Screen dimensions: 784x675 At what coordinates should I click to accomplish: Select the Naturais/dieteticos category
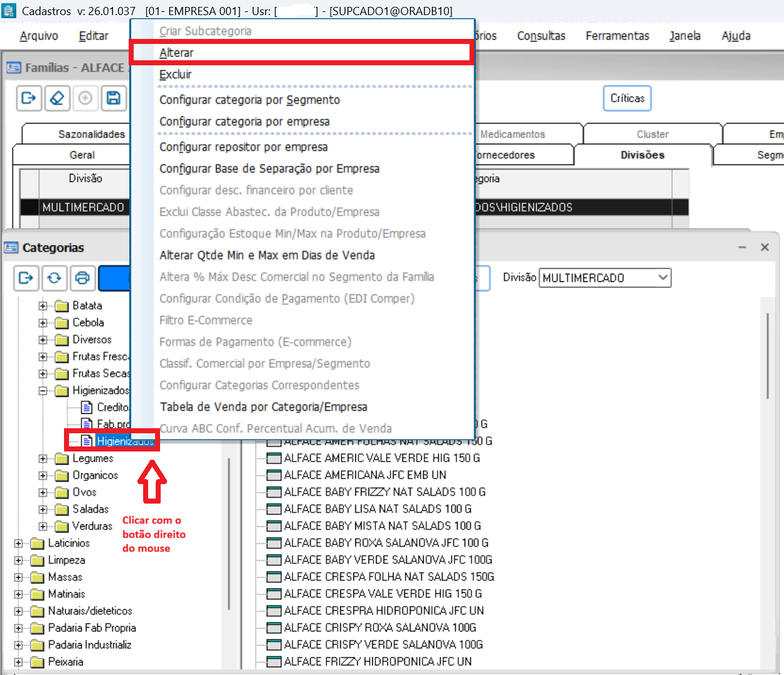(x=90, y=611)
